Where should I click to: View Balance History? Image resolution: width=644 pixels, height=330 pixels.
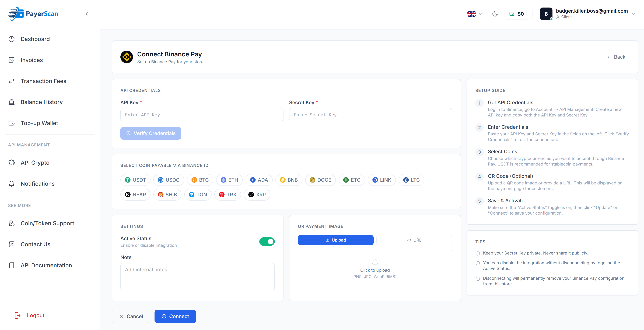41,102
